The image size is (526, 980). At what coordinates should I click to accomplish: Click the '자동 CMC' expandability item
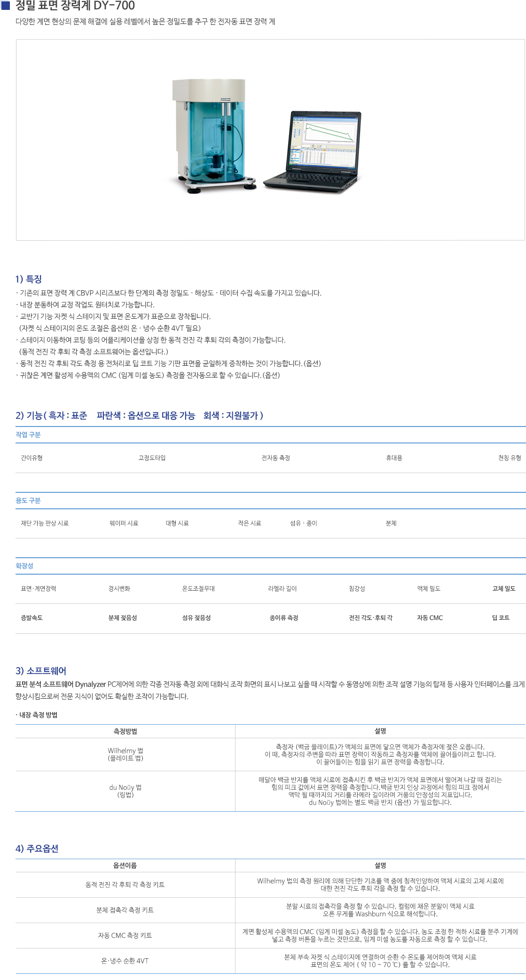(x=430, y=618)
